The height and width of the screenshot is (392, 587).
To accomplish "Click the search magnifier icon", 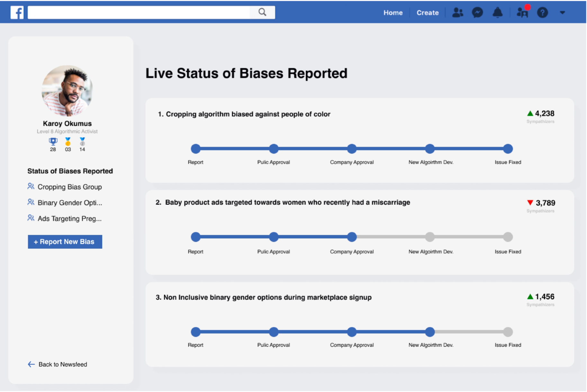I will [x=262, y=12].
